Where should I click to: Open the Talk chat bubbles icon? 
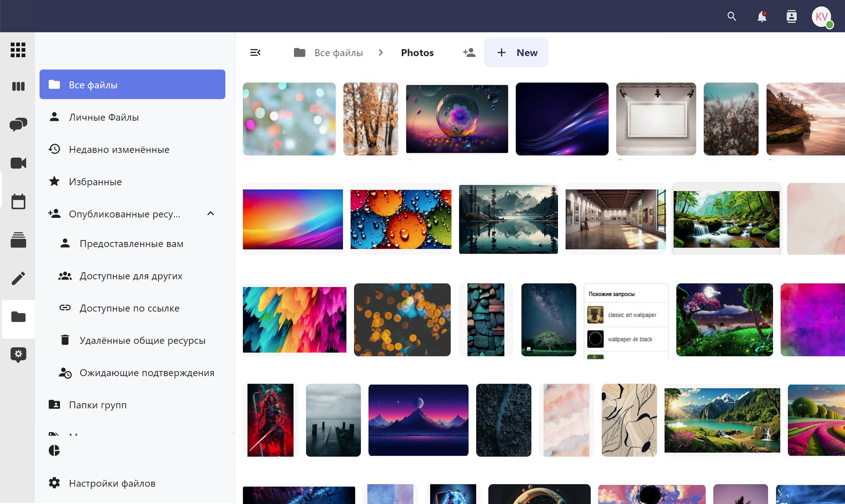[18, 124]
